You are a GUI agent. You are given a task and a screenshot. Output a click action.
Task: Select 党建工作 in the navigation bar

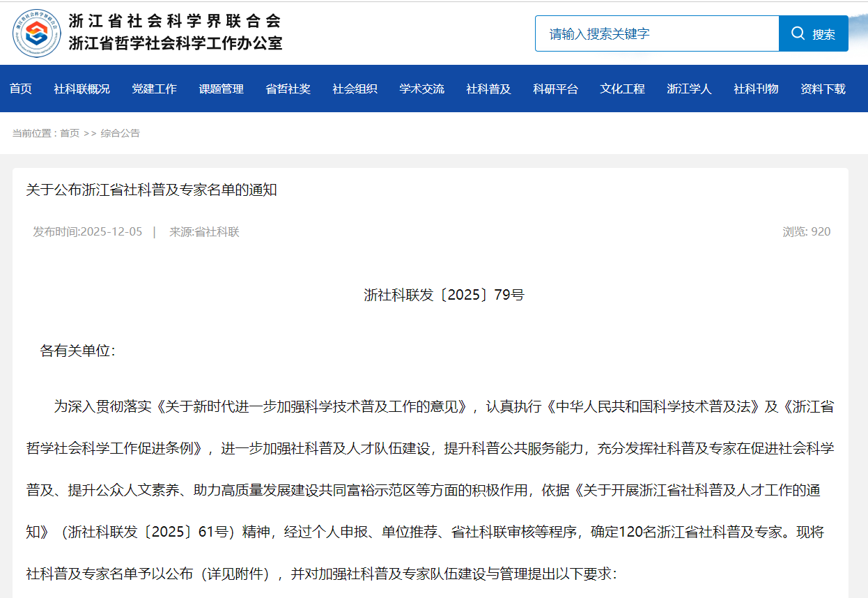pyautogui.click(x=154, y=89)
